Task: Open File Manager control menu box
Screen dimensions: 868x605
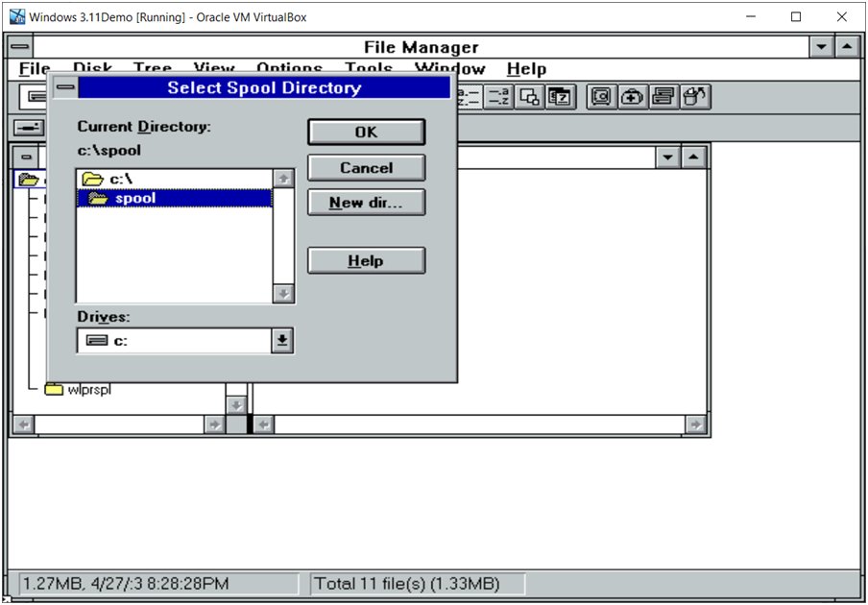Action: pyautogui.click(x=20, y=46)
